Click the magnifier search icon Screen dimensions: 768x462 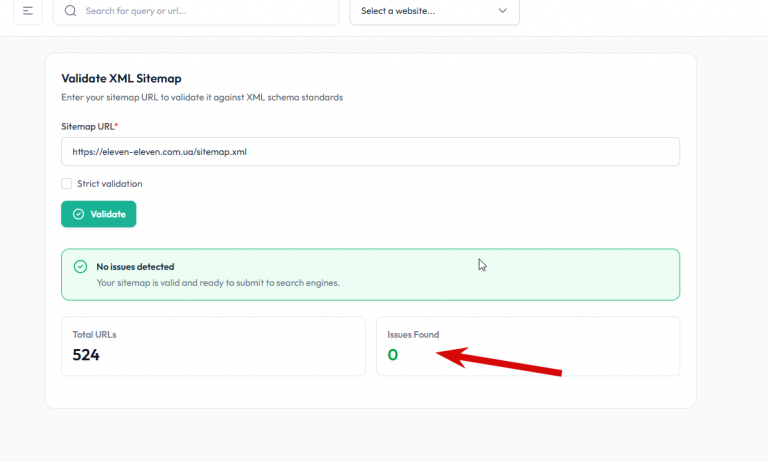71,11
